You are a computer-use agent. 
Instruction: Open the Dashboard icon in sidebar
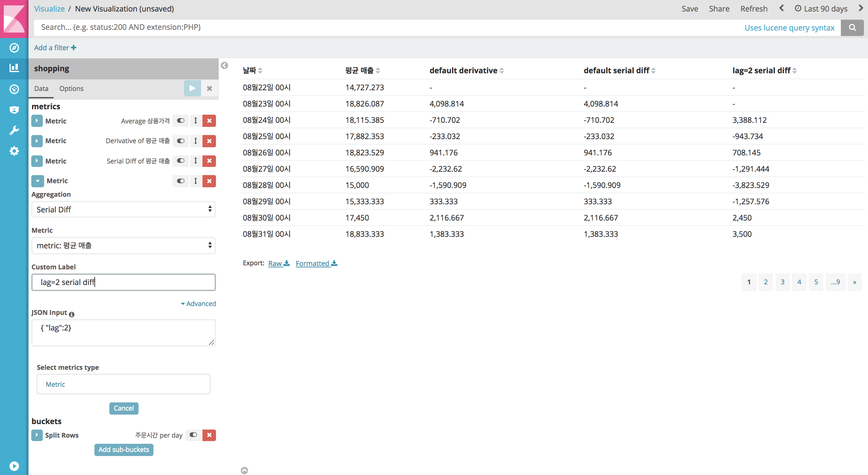click(14, 89)
